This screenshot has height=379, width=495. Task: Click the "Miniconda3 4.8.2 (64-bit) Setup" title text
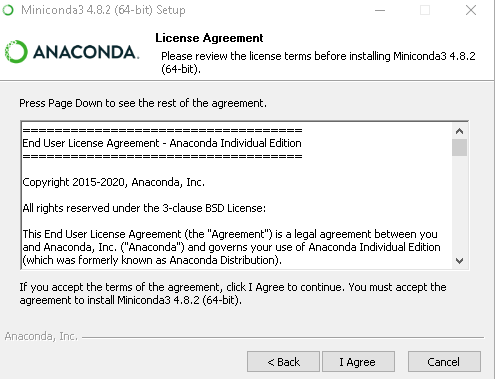pos(103,10)
